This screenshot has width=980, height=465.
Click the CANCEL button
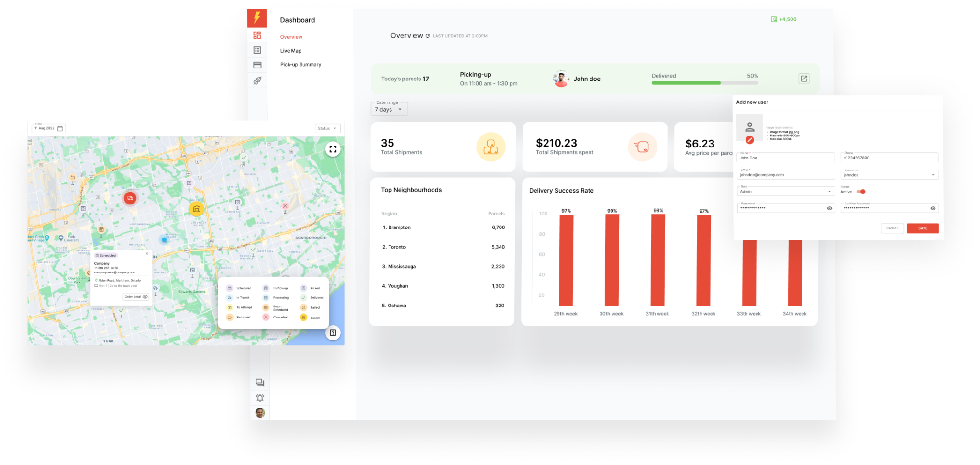coord(892,228)
